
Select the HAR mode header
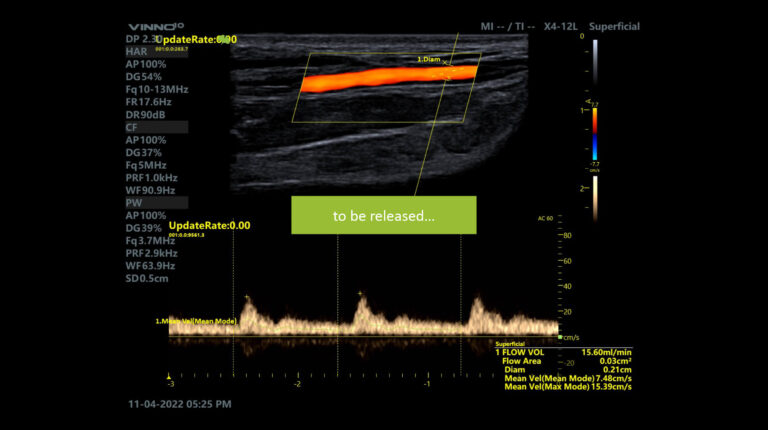pos(156,51)
